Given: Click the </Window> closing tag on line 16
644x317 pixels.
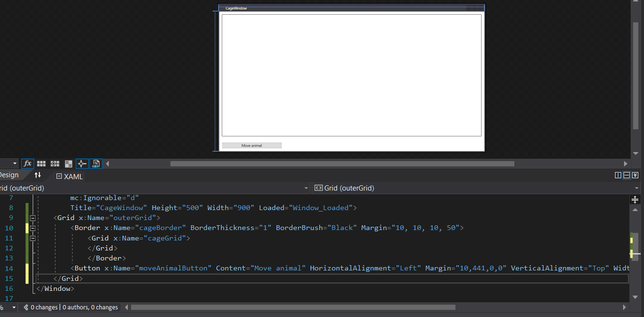Looking at the screenshot, I should pos(55,288).
